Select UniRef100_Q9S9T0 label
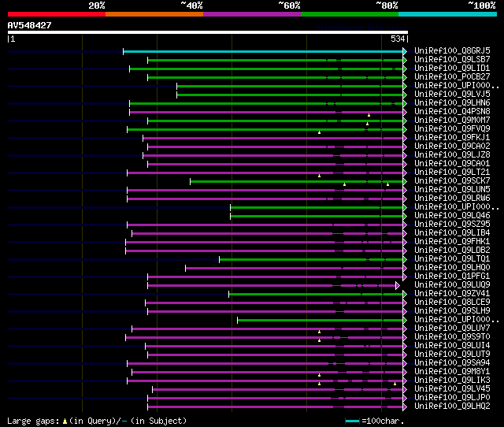This screenshot has width=504, height=427. click(x=452, y=337)
